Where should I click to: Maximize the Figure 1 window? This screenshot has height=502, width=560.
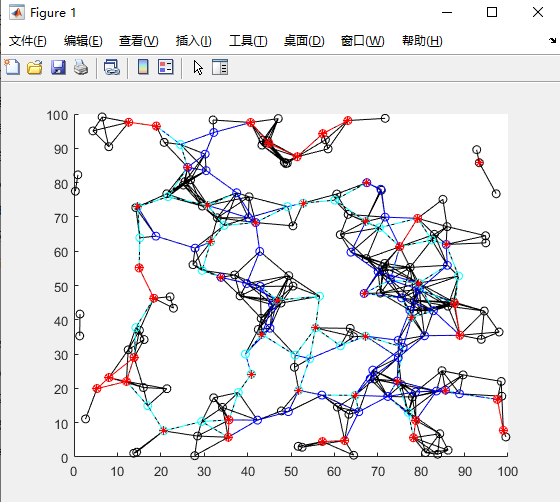pos(492,12)
